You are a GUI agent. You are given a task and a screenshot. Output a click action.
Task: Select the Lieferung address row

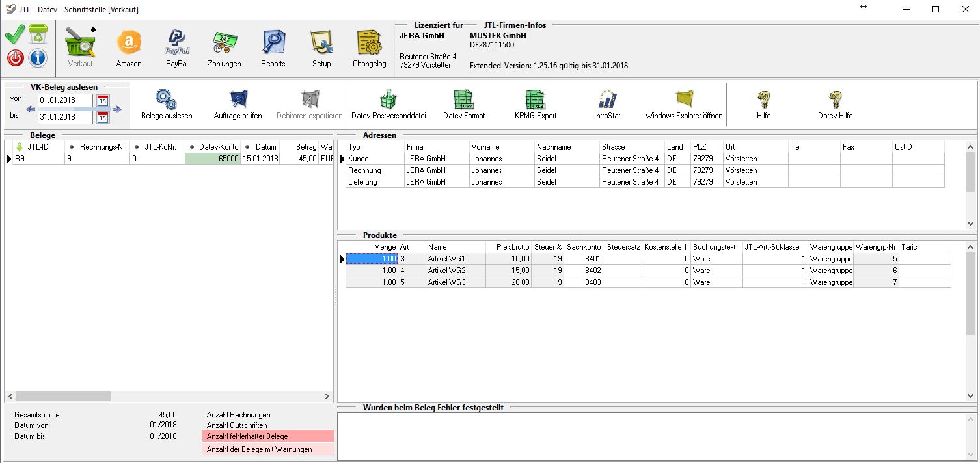click(645, 182)
